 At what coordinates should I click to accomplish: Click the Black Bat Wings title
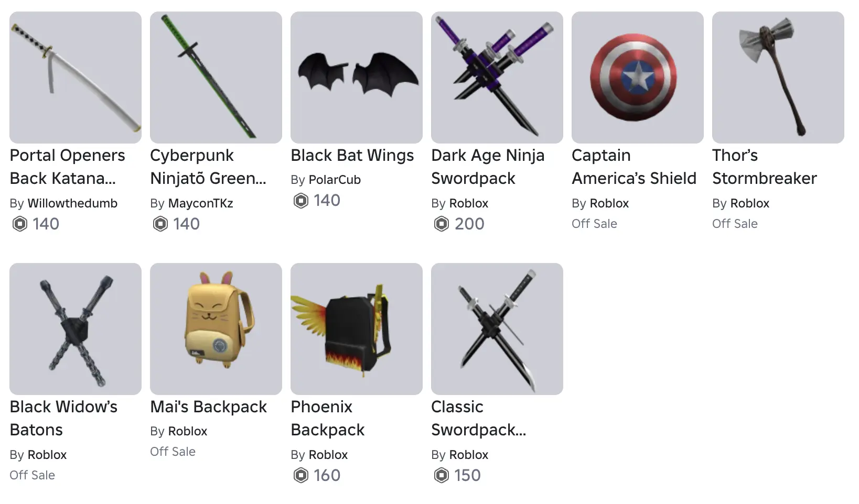[x=352, y=156]
